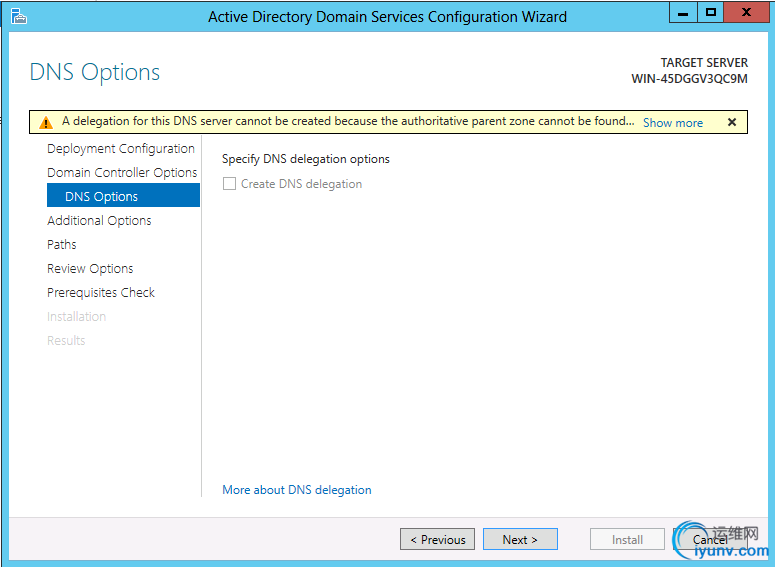This screenshot has height=567, width=775.
Task: Click the Previous button
Action: (x=438, y=540)
